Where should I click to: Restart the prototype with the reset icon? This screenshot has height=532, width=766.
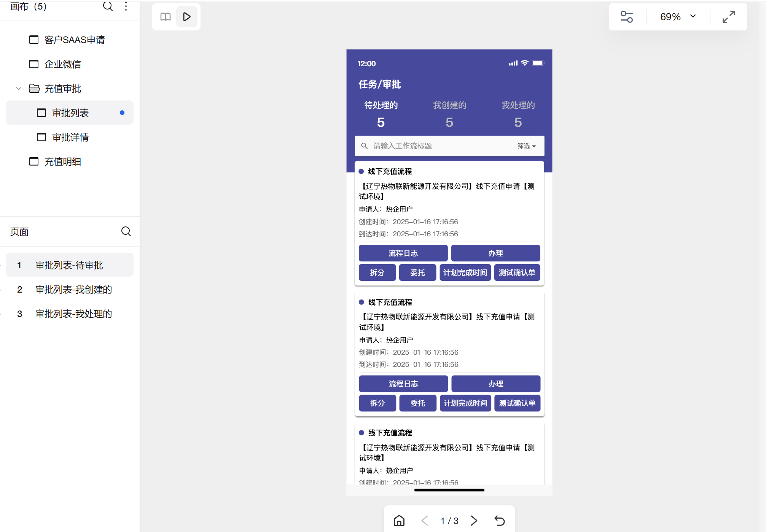pyautogui.click(x=499, y=520)
